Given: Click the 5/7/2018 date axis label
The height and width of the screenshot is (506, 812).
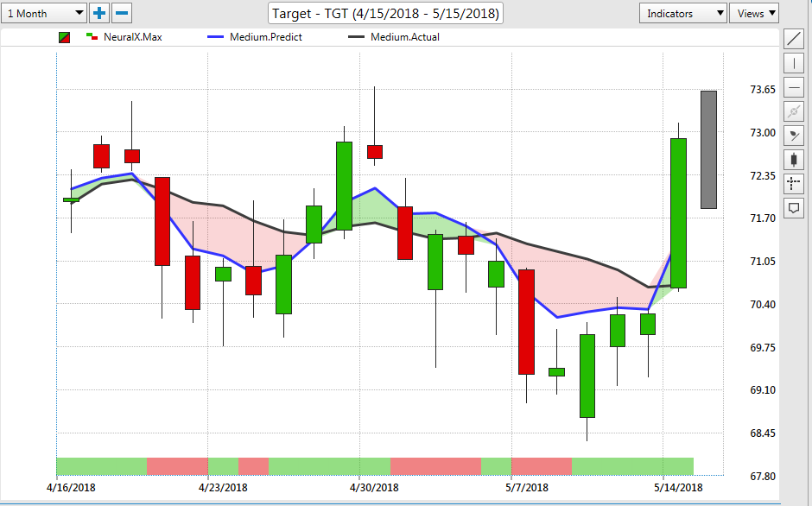Looking at the screenshot, I should [527, 487].
